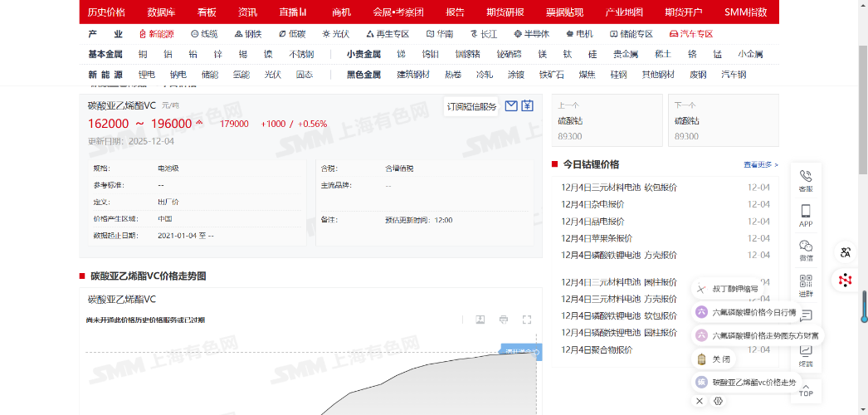Click the price text 162000 ~ 196000
The height and width of the screenshot is (415, 868).
click(140, 124)
